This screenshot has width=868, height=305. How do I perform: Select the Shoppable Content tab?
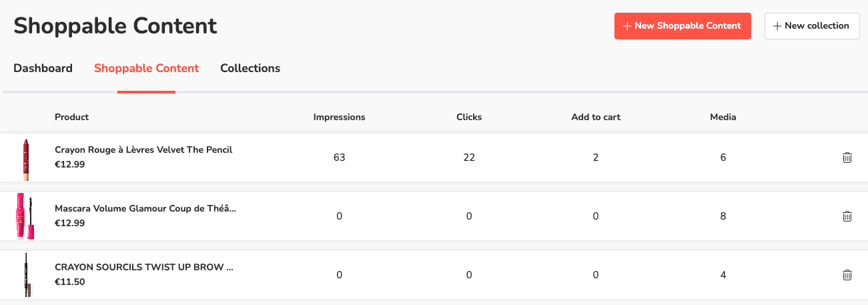pos(146,68)
